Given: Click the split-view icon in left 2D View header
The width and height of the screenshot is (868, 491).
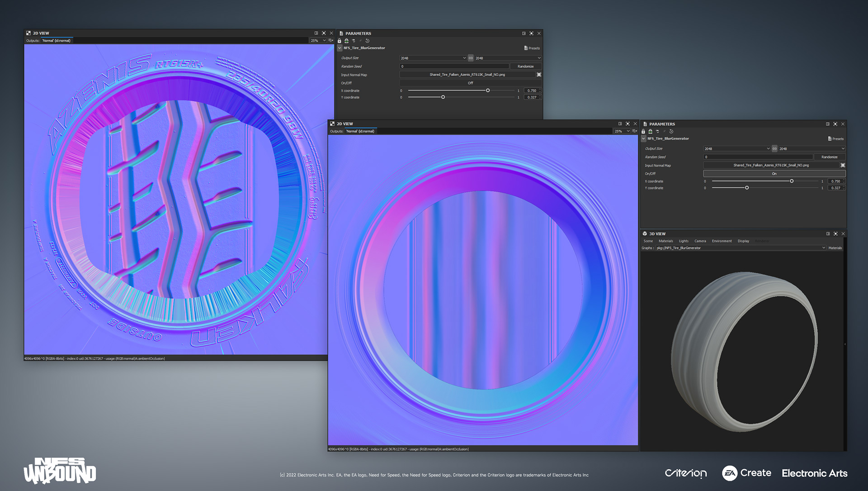Looking at the screenshot, I should [316, 33].
